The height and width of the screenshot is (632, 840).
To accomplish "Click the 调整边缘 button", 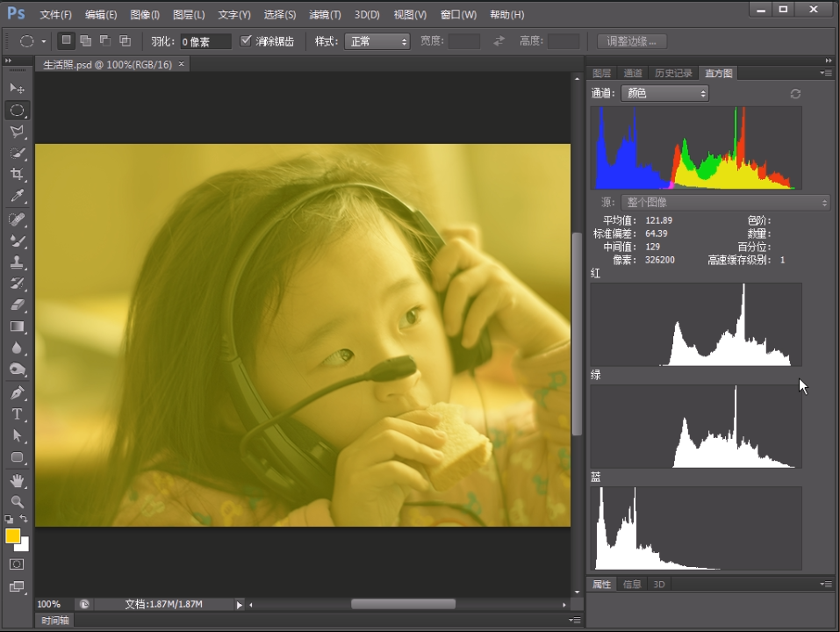I will click(631, 41).
